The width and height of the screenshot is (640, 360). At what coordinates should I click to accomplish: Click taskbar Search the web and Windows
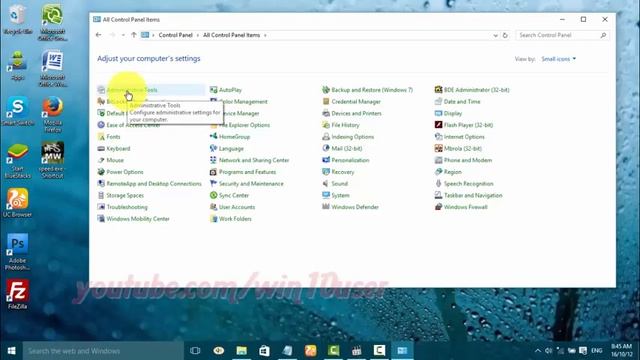103,351
